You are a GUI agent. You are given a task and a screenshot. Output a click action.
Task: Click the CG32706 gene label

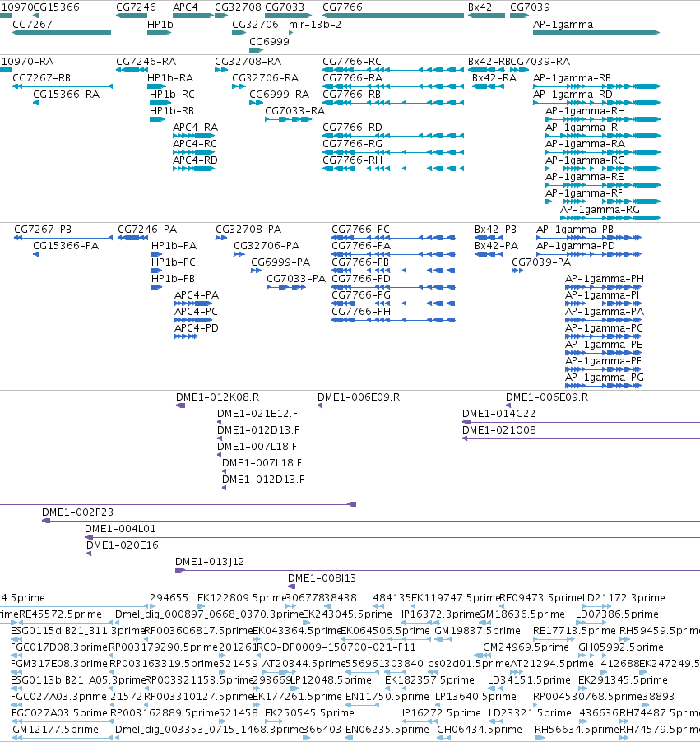pos(255,24)
